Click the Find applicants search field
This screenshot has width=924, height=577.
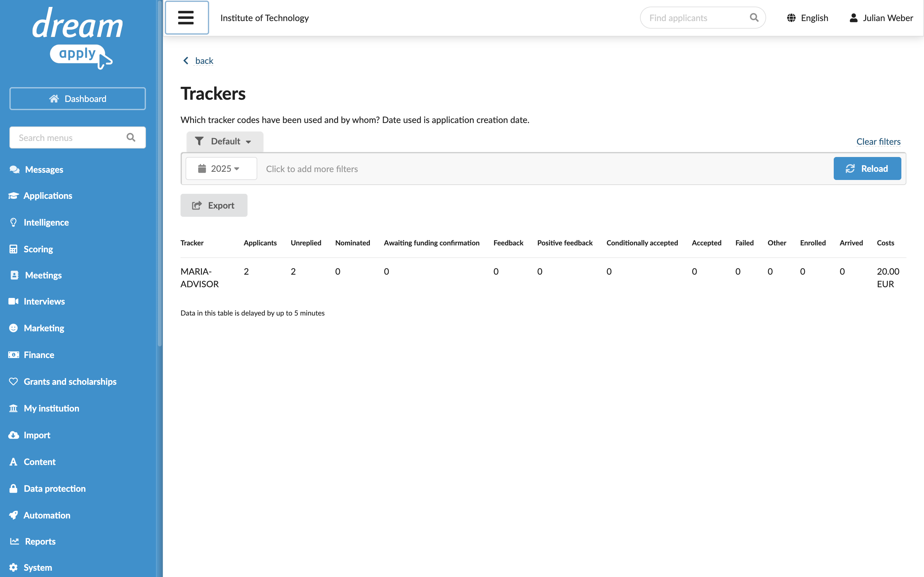pos(703,18)
